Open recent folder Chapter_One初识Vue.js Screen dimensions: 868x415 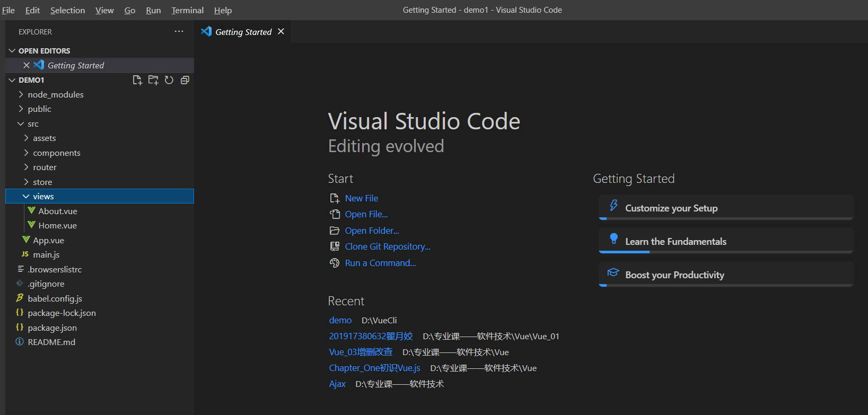(x=374, y=368)
